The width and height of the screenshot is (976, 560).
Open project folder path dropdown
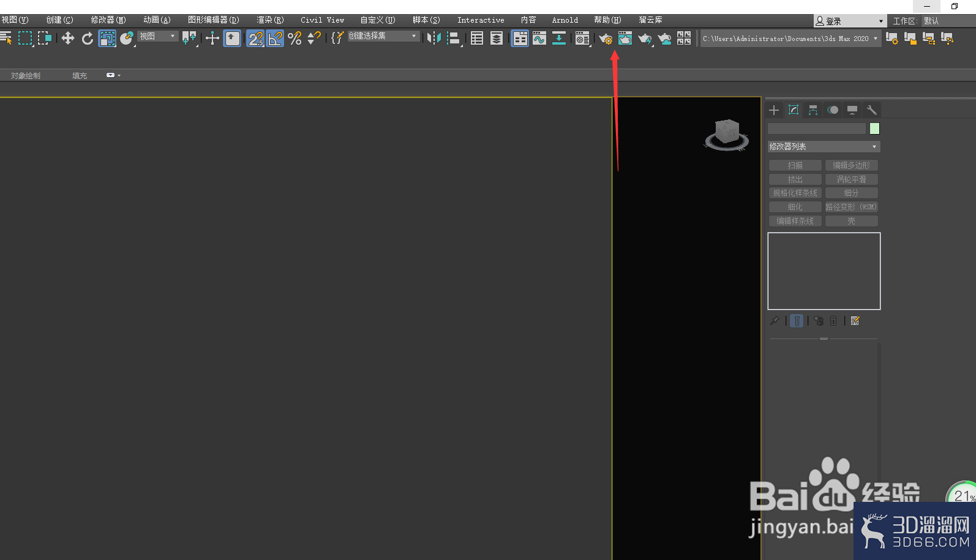coord(790,39)
